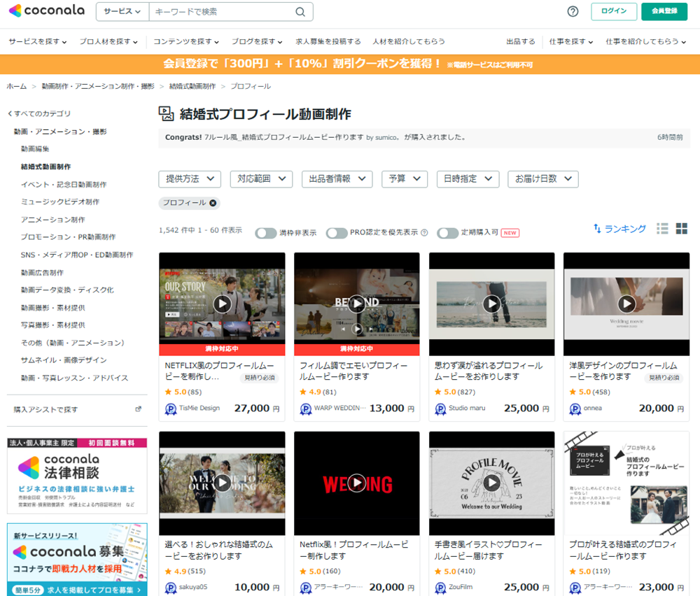Click the 会員登録 button
Image resolution: width=700 pixels, height=596 pixels.
coord(664,11)
